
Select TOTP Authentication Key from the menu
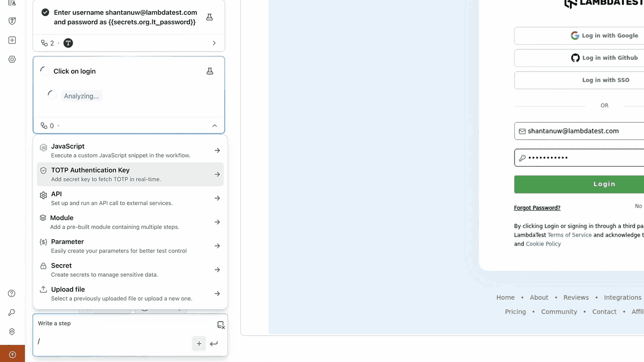130,174
